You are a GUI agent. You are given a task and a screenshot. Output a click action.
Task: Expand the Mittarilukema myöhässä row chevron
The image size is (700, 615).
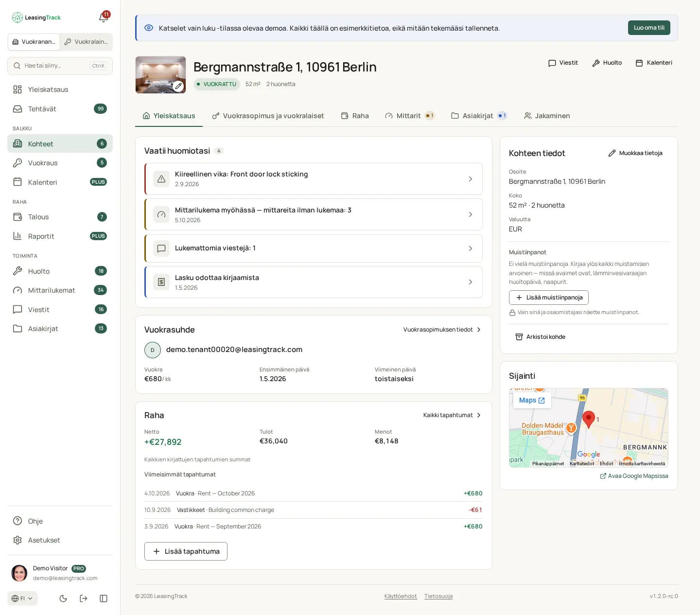coord(470,214)
